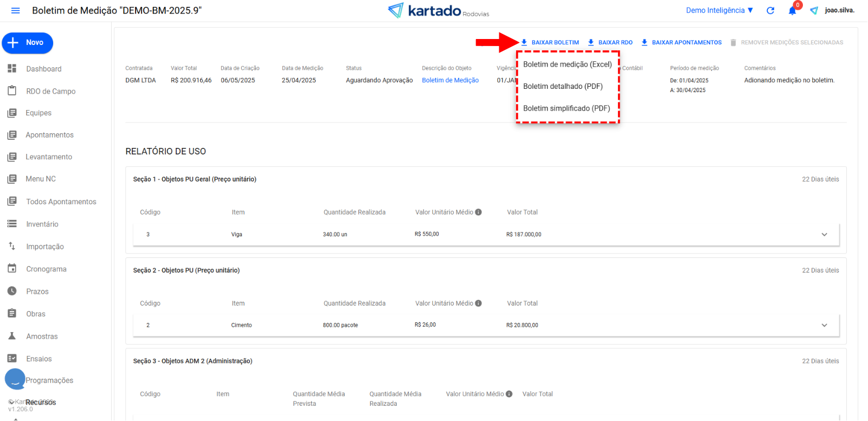Click info icon beside Valor Unitário Médio in Seção 1
Viewport: 868px width, 421px height.
(478, 212)
